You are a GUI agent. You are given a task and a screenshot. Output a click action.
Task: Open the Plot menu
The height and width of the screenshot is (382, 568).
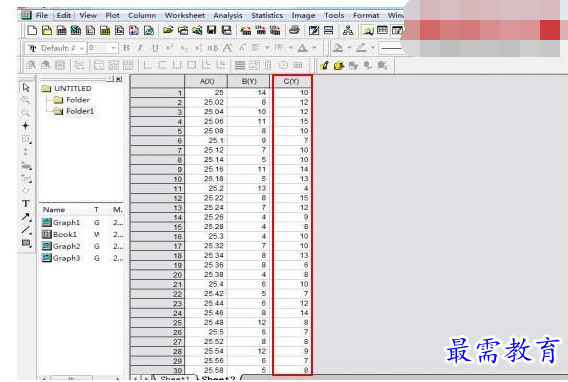click(x=112, y=15)
